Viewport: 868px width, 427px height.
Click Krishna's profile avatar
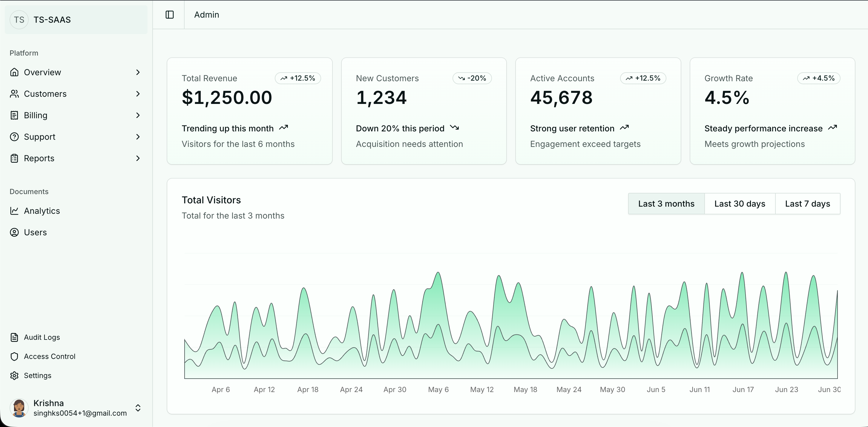[x=19, y=408]
